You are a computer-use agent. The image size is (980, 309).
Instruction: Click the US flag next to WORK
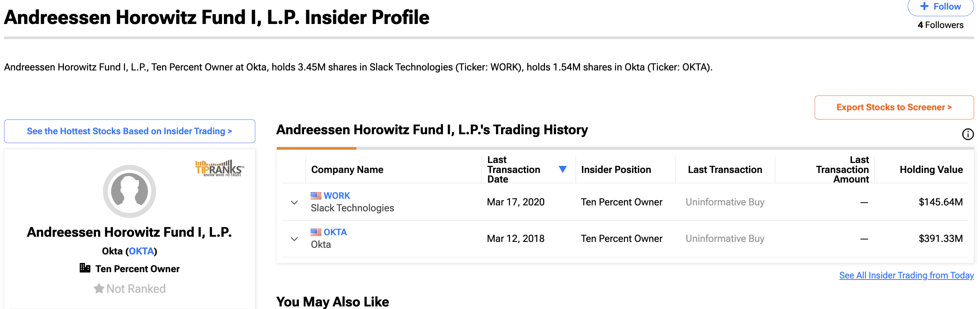pos(316,196)
